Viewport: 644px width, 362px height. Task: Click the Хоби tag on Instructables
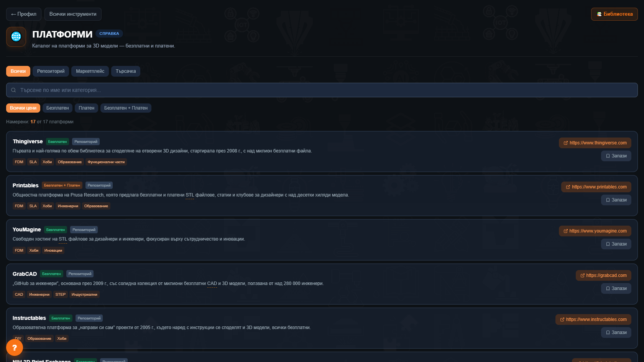(62, 339)
